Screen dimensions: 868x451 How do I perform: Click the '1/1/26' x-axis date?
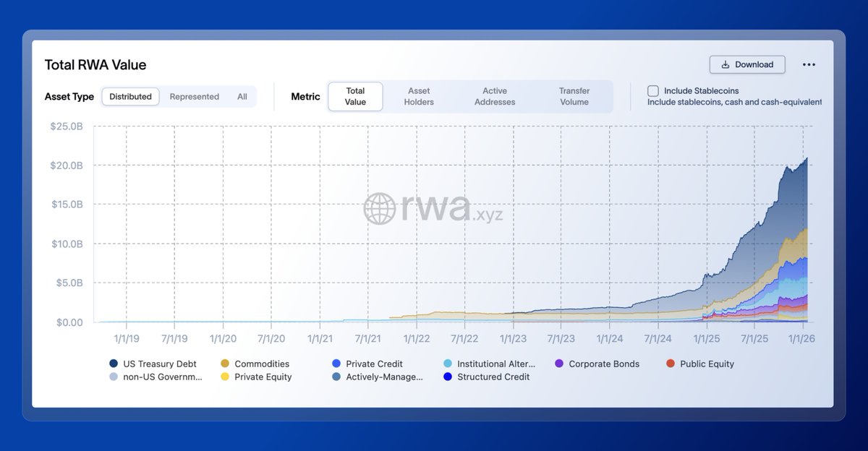click(x=801, y=338)
